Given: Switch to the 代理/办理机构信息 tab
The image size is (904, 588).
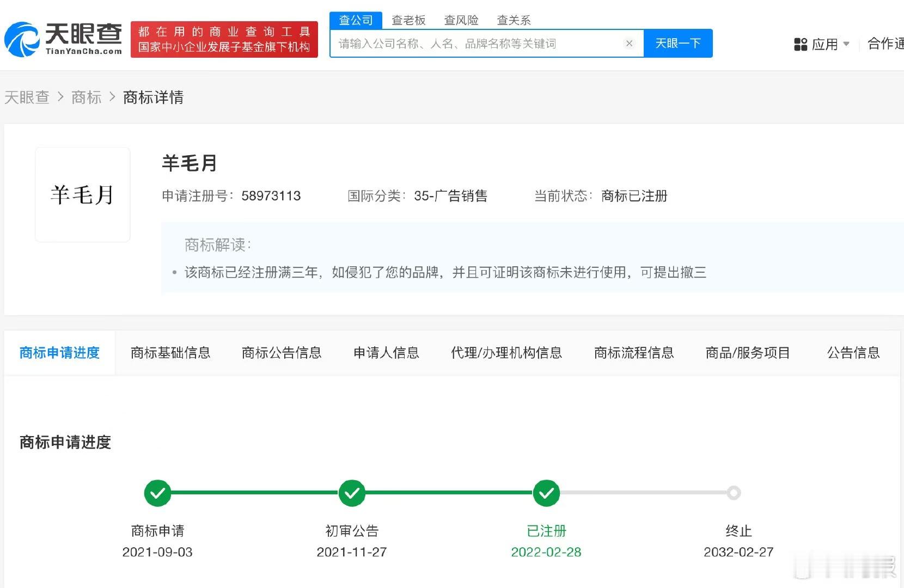Looking at the screenshot, I should coord(506,353).
